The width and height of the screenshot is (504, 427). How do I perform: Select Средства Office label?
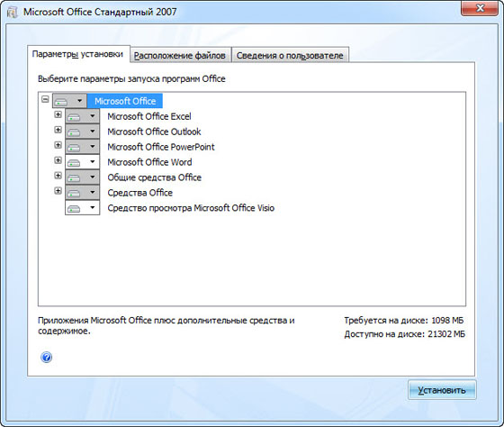[139, 193]
